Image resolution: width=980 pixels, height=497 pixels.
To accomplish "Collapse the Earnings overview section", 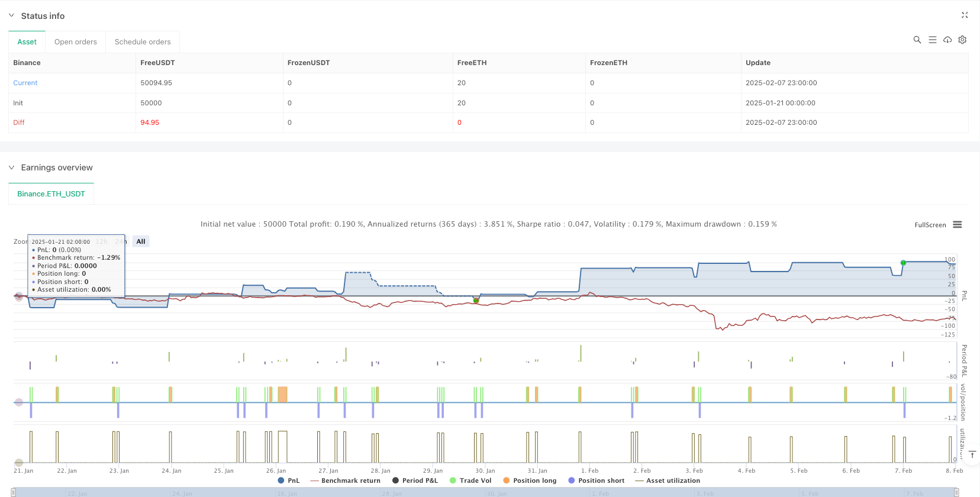I will 11,167.
